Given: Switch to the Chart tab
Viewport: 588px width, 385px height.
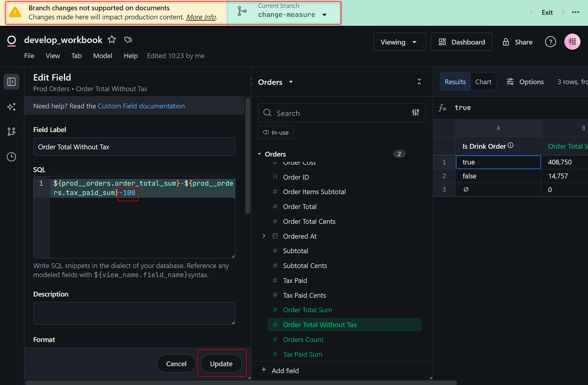Looking at the screenshot, I should [483, 82].
